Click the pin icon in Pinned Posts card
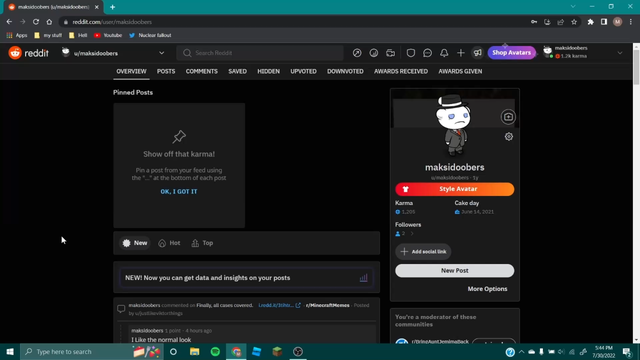This screenshot has height=360, width=640. pos(179,137)
